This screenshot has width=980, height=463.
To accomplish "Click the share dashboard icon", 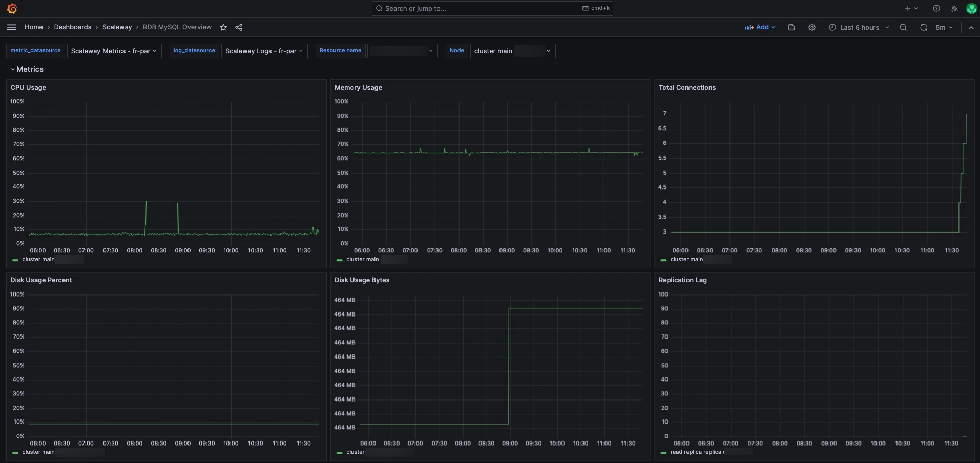I will click(x=239, y=27).
